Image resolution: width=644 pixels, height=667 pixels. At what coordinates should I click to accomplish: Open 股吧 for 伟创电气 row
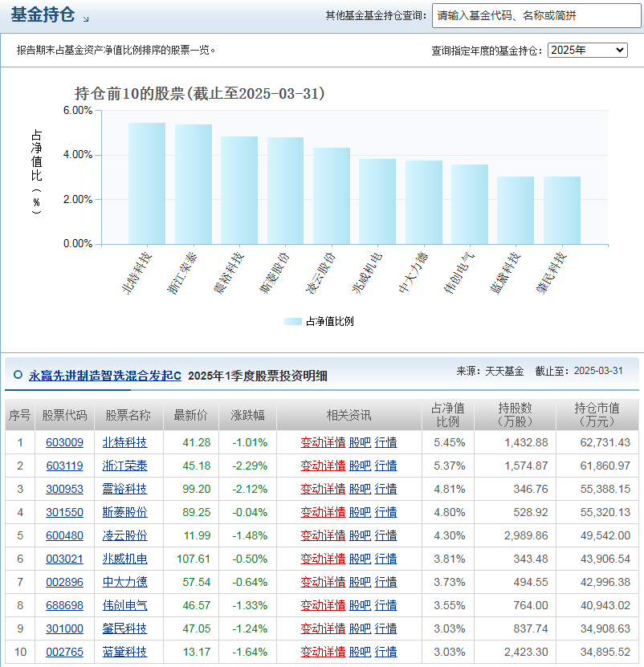(360, 605)
